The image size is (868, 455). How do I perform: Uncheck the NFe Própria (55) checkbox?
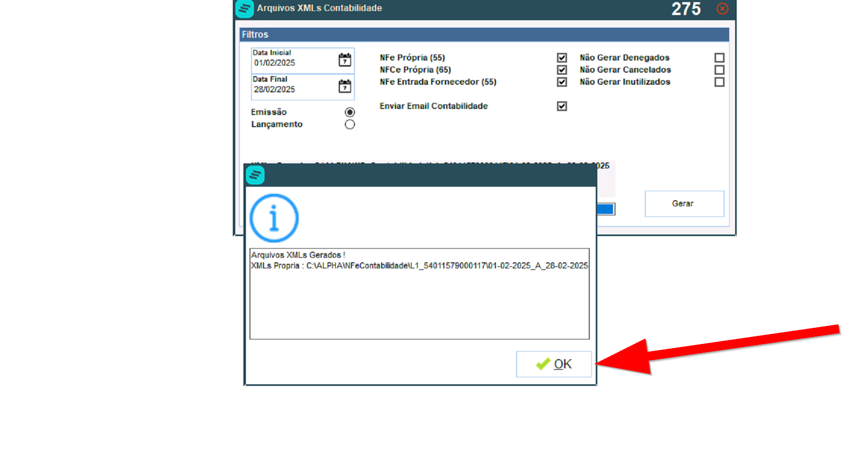(561, 58)
